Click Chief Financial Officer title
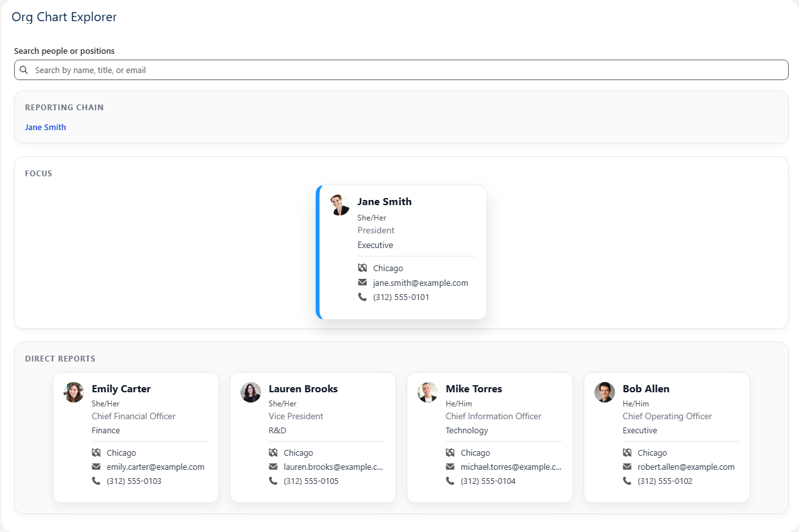 pos(133,416)
